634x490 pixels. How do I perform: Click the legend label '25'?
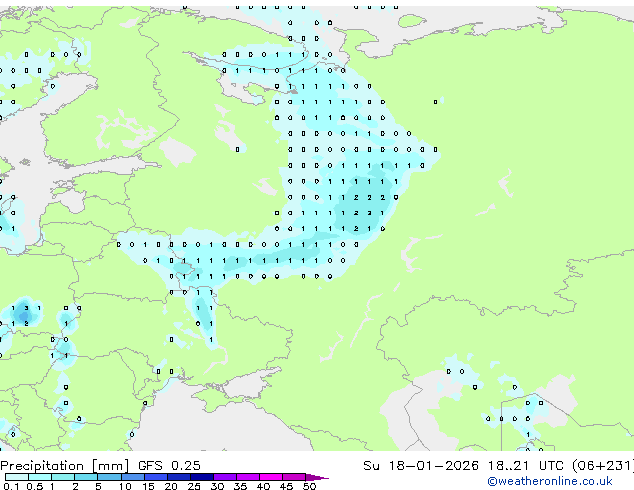point(194,486)
